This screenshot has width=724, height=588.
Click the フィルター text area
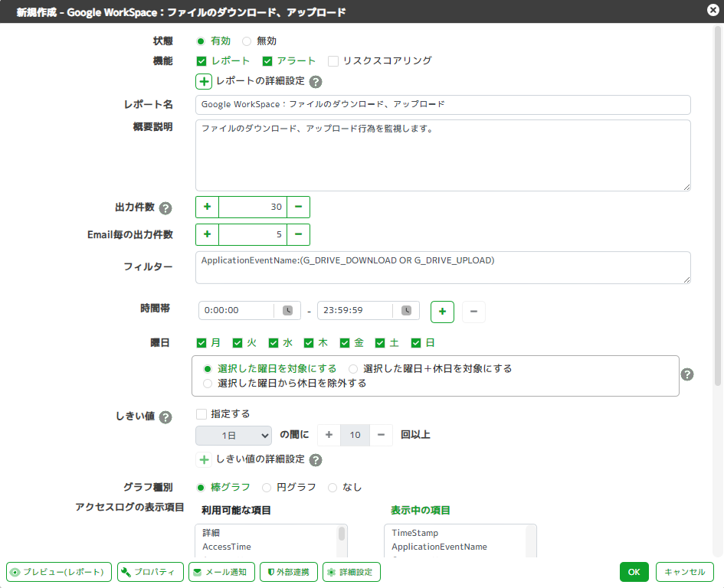444,268
